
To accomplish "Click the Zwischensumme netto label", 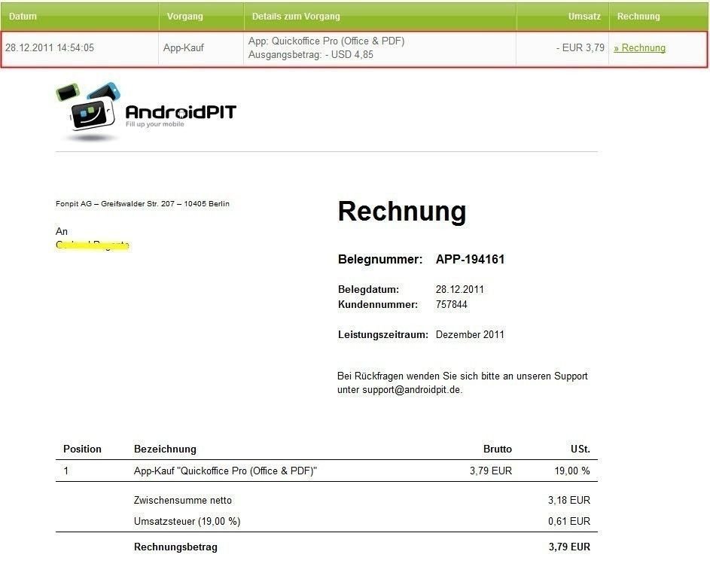I will (x=182, y=500).
